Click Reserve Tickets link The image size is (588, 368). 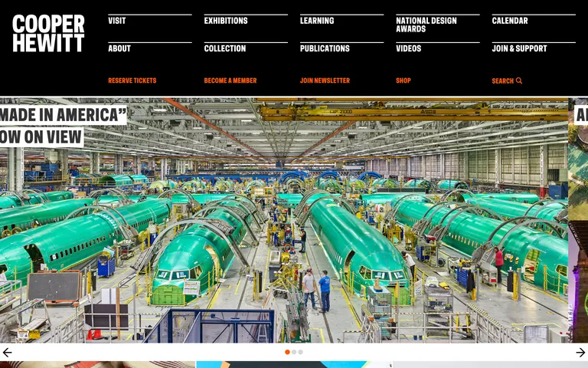pyautogui.click(x=132, y=80)
